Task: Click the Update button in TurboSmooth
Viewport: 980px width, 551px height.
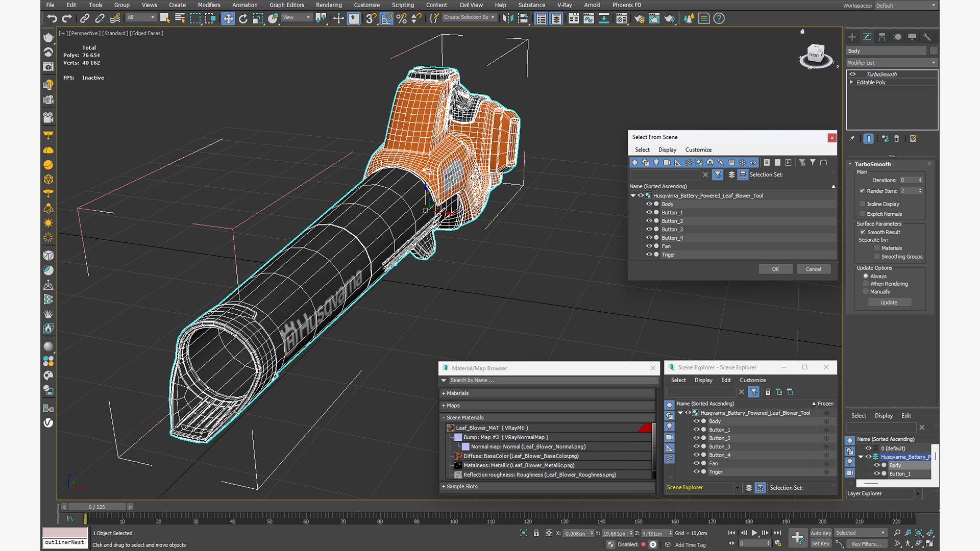Action: tap(889, 303)
